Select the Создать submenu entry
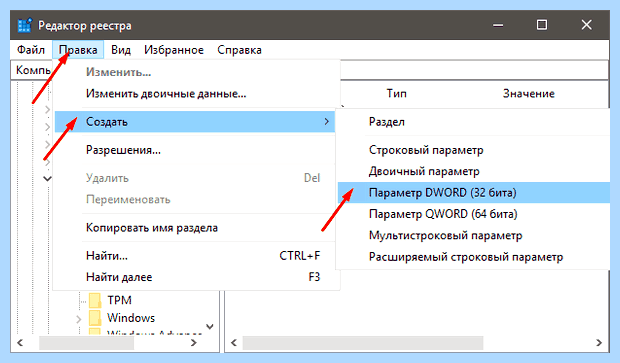 point(195,122)
